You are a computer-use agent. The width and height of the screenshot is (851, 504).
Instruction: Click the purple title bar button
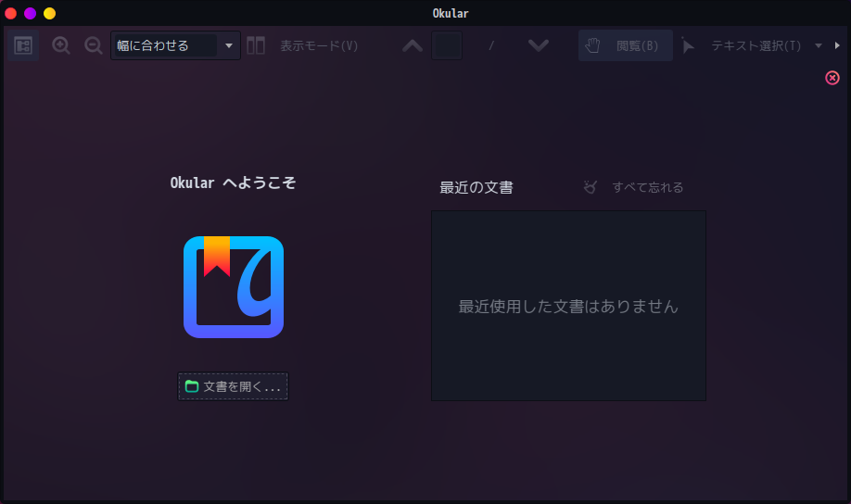pos(31,14)
